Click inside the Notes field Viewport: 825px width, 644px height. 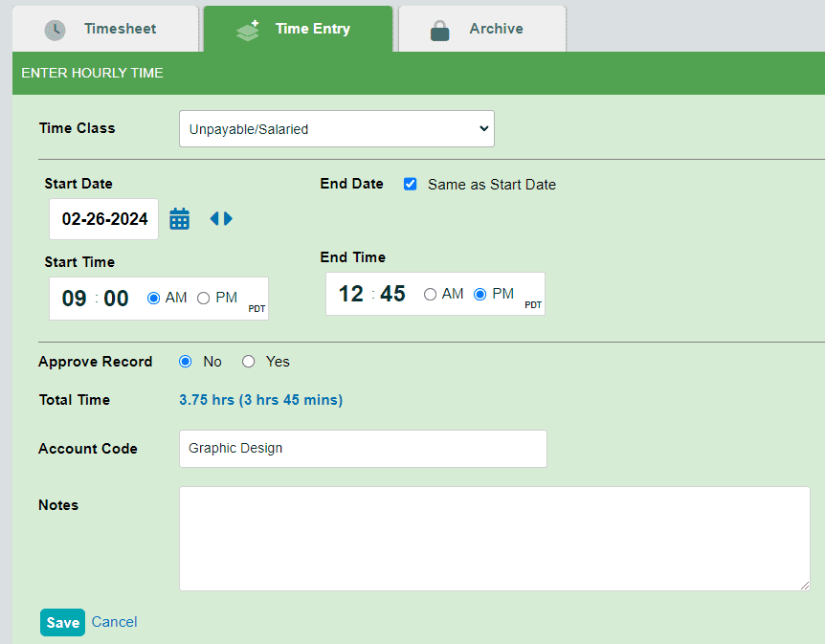pos(493,538)
